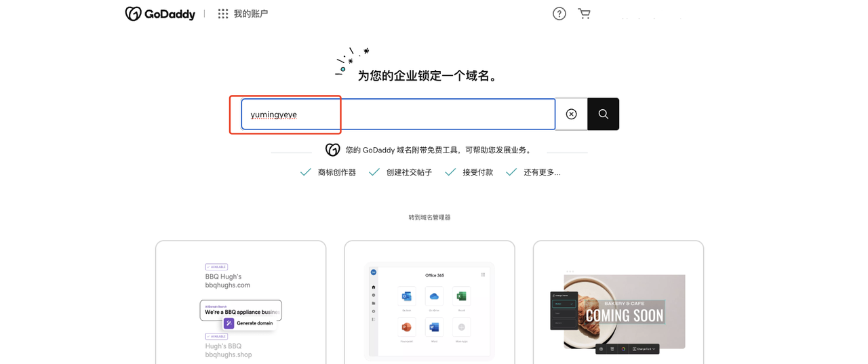Viewport: 868px width, 364px height.
Task: Click the PowerPoint icon in Office 365 card
Action: click(406, 327)
